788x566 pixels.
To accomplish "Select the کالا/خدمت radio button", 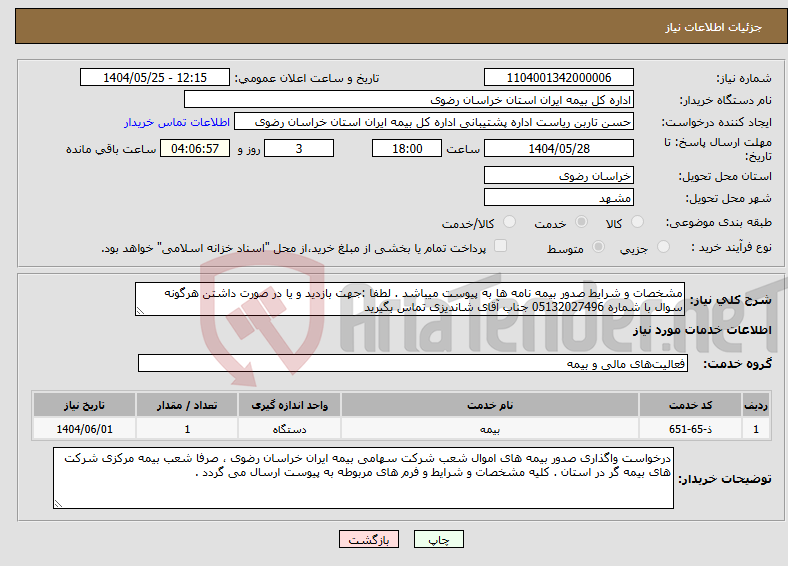I will coord(510,222).
